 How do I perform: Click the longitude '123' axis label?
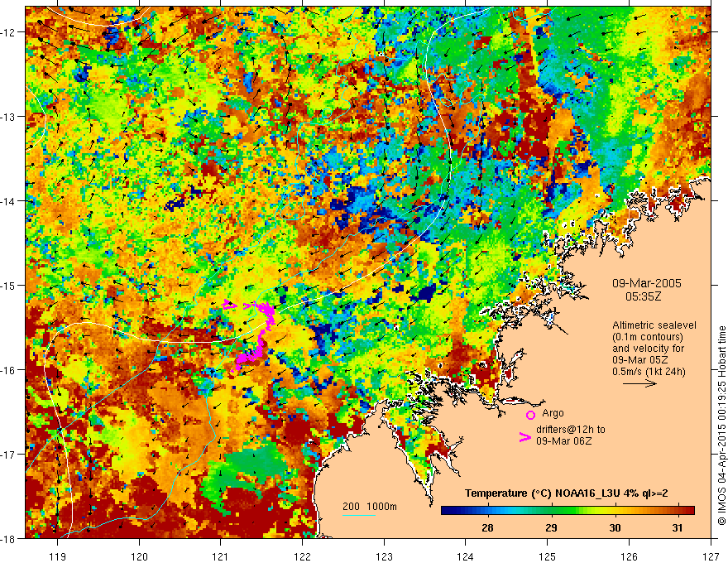coord(384,556)
